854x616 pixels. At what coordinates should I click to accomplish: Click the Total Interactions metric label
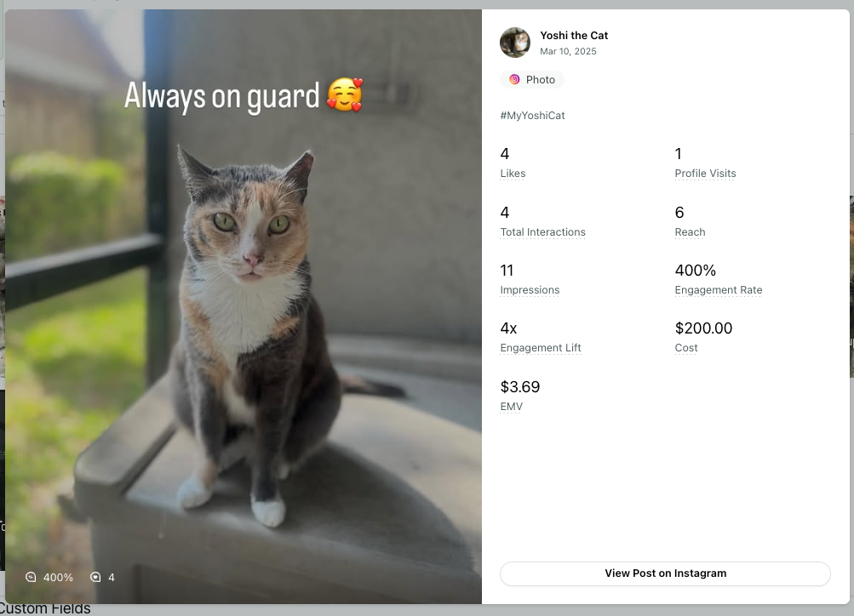click(x=542, y=231)
